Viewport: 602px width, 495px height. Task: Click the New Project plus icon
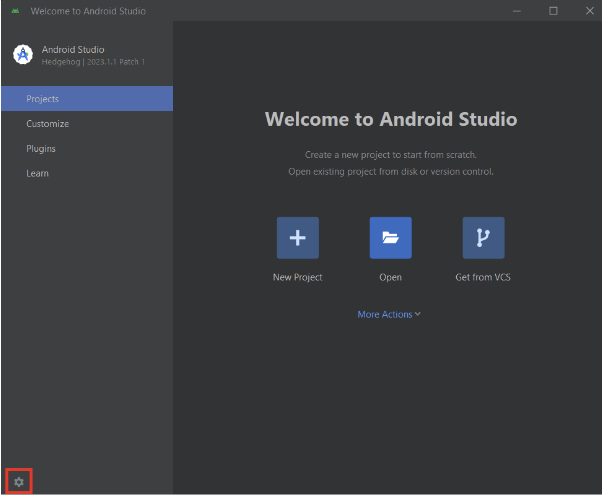click(298, 238)
